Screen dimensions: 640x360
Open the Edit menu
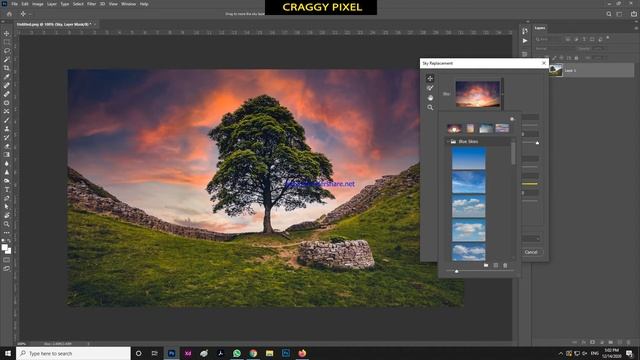click(25, 4)
